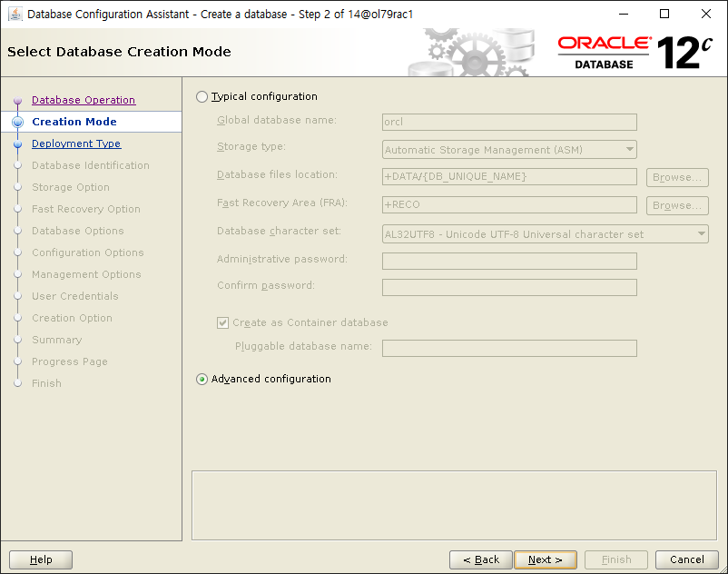Minimize the Database Configuration Assistant window
Image resolution: width=728 pixels, height=574 pixels.
tap(624, 14)
